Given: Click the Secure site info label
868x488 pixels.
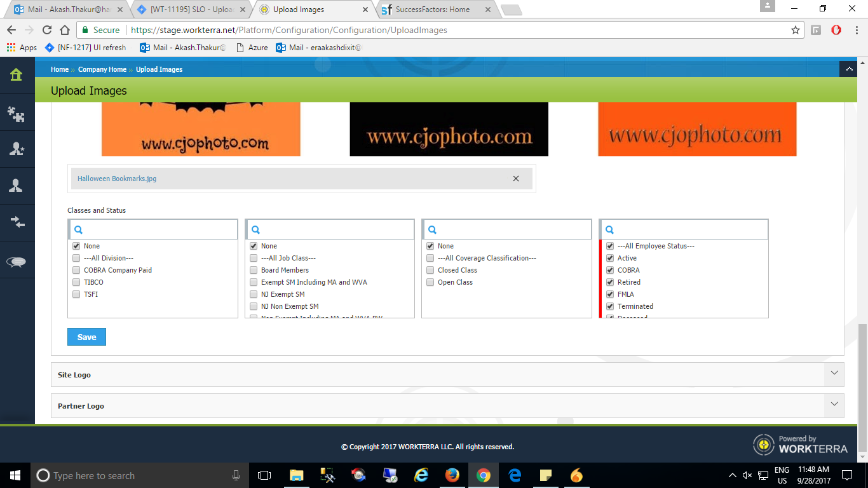Looking at the screenshot, I should tap(100, 30).
